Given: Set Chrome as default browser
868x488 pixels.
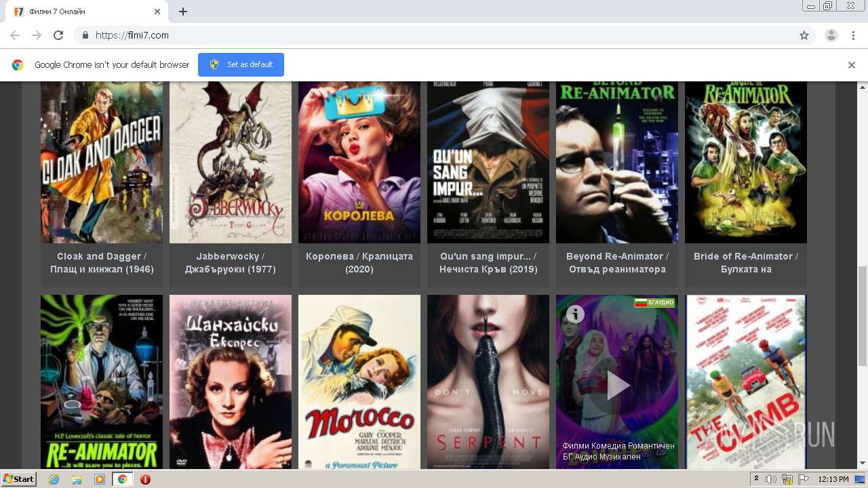Looking at the screenshot, I should click(241, 64).
